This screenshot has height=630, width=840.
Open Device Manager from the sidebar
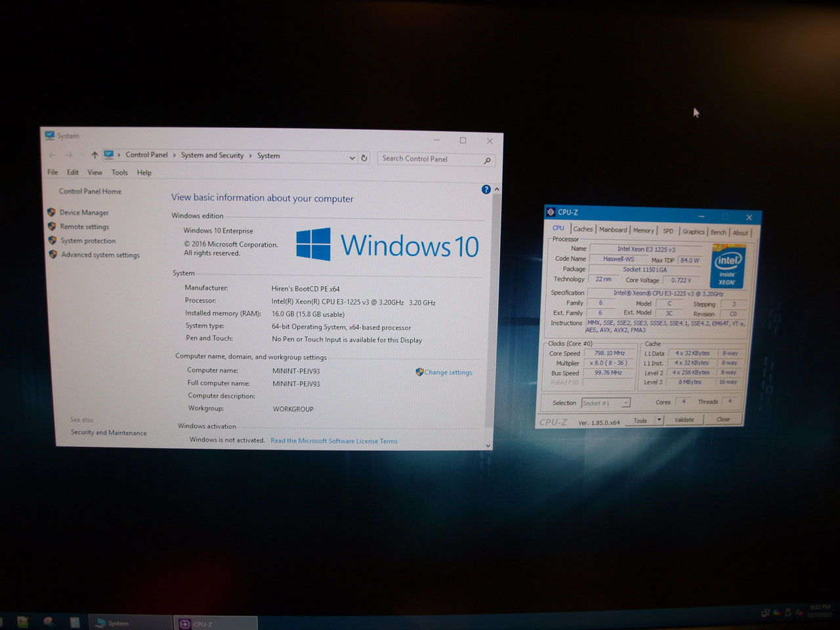pyautogui.click(x=84, y=213)
